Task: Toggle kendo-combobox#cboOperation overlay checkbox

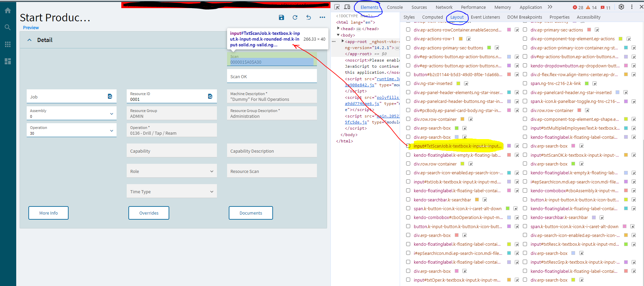Action: click(x=408, y=217)
